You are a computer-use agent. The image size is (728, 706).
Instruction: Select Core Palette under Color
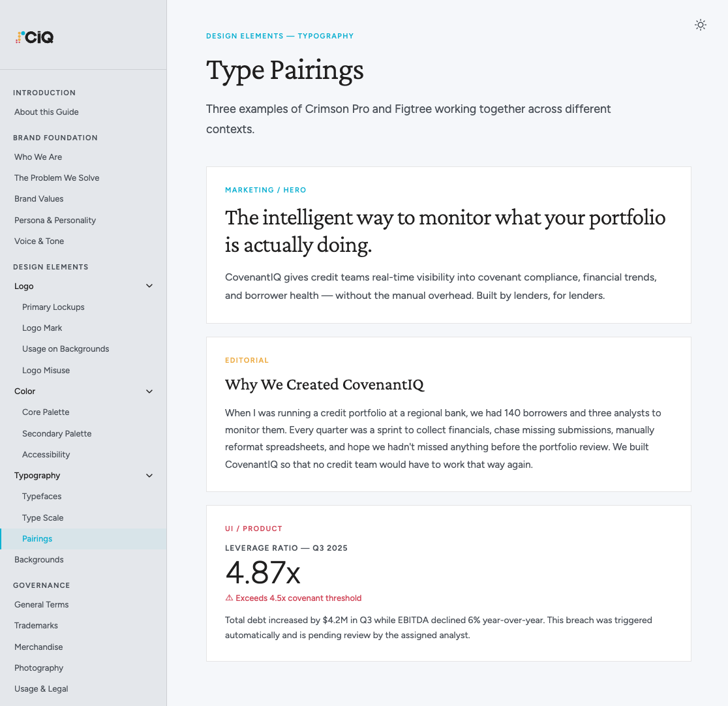click(x=46, y=412)
